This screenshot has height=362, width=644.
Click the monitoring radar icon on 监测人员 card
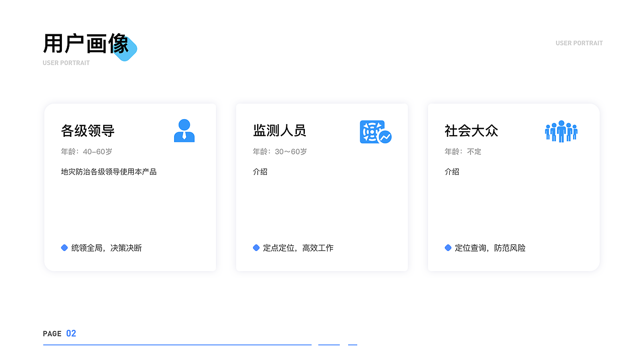(x=372, y=132)
